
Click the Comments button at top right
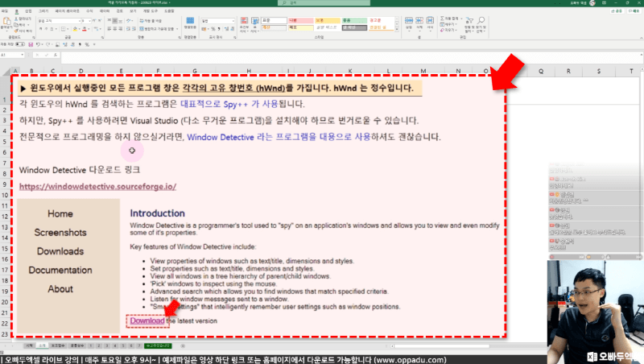[634, 11]
